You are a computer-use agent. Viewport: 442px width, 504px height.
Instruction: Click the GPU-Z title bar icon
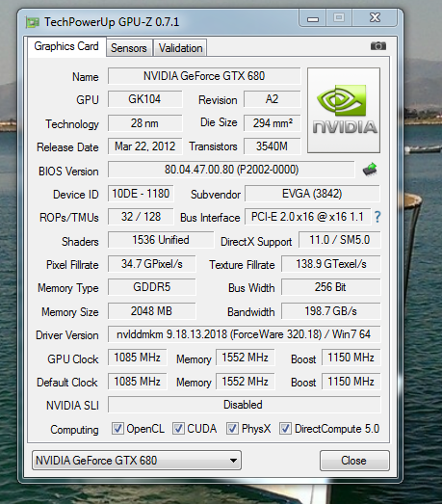point(32,22)
